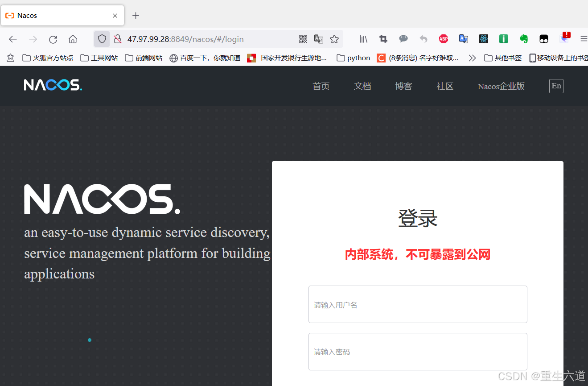Open the 百度一下，你就知道 bookmark
The width and height of the screenshot is (588, 386).
(x=205, y=58)
